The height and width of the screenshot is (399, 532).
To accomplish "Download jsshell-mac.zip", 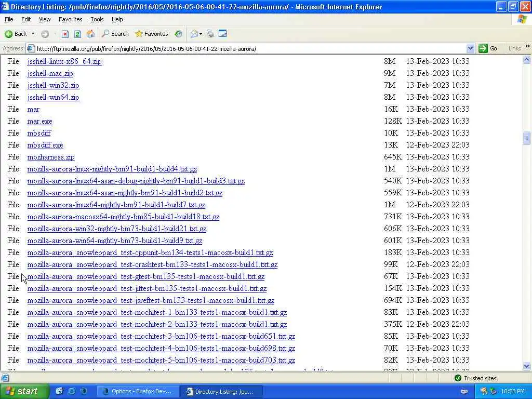I will click(x=50, y=73).
